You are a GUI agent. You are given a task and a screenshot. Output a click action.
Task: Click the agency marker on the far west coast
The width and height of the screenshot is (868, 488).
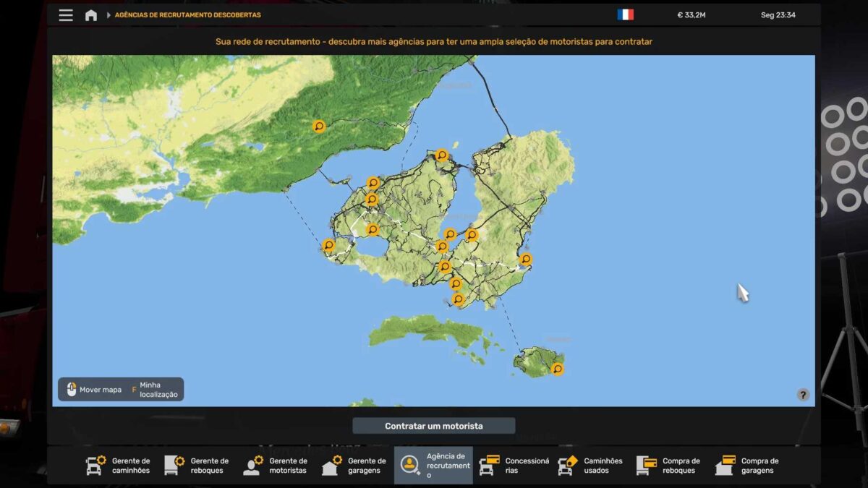[x=328, y=246]
